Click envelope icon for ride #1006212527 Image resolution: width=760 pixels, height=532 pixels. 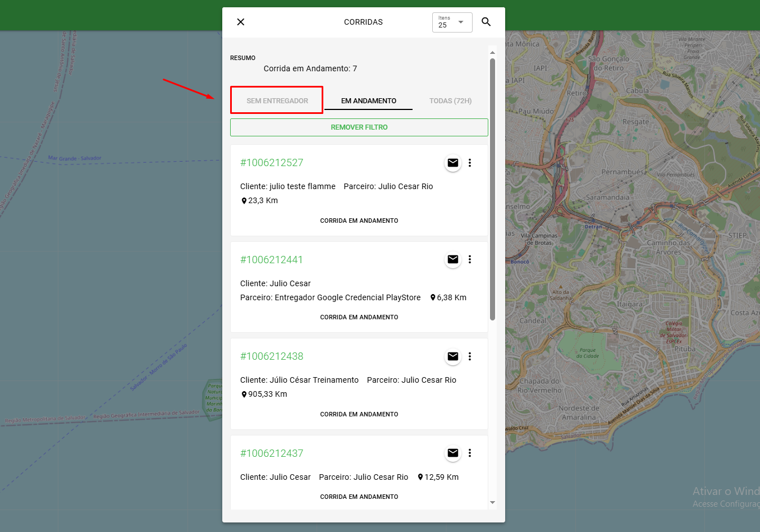tap(453, 163)
